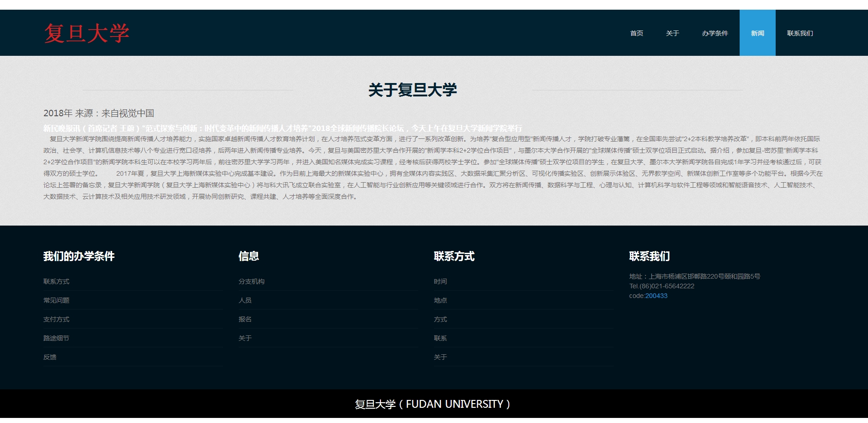
Task: Click 关于 link under the 信息 column
Action: click(x=245, y=338)
